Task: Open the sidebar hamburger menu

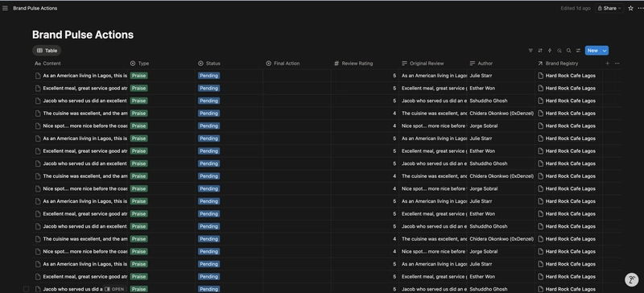Action: click(5, 8)
